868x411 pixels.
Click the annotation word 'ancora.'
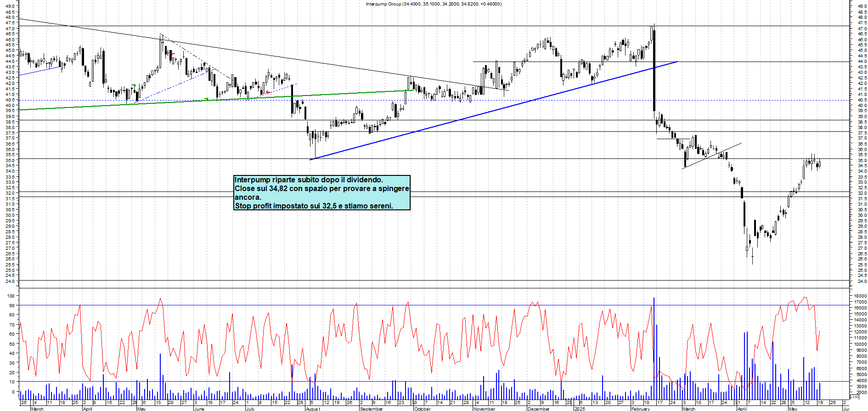(x=248, y=197)
